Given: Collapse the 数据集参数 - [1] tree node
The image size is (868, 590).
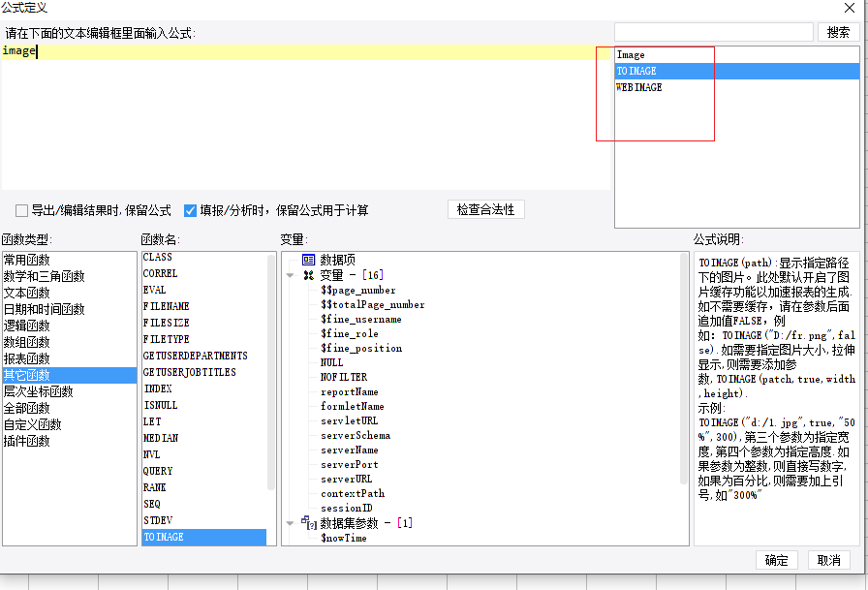Looking at the screenshot, I should point(290,523).
